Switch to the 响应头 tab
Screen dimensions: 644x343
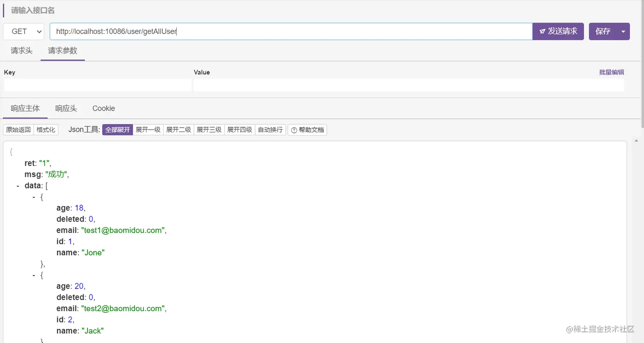pyautogui.click(x=66, y=109)
